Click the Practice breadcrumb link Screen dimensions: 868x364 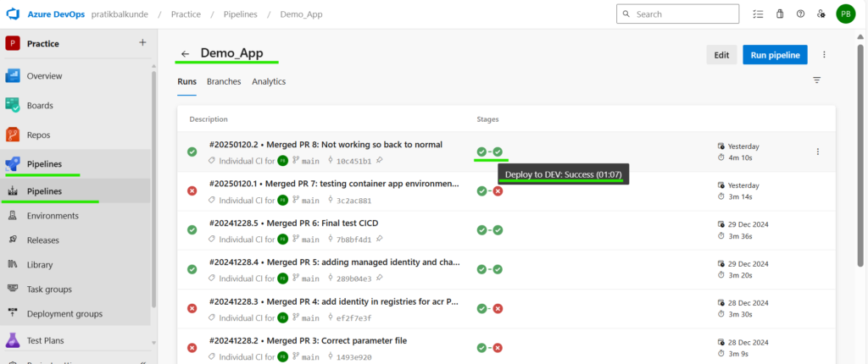point(185,14)
